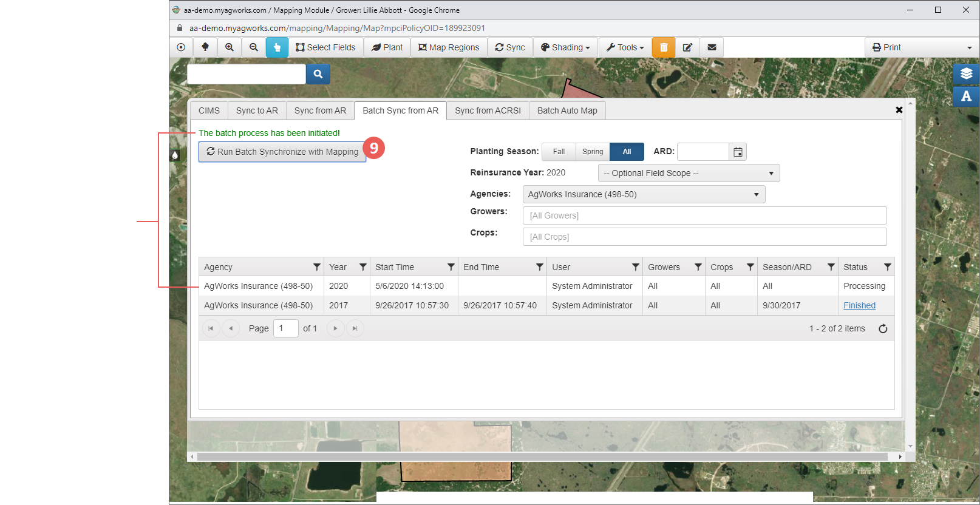Click the ARD date input field
Screen dimensions: 980x505
click(703, 152)
